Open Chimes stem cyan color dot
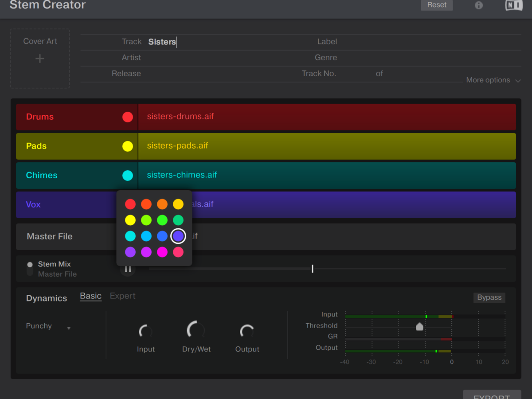The width and height of the screenshot is (532, 399). tap(128, 176)
